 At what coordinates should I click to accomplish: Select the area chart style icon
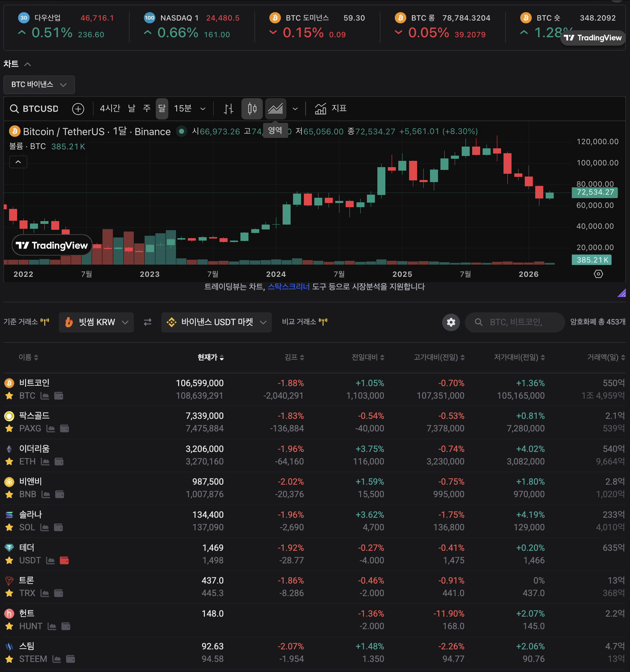tap(276, 109)
